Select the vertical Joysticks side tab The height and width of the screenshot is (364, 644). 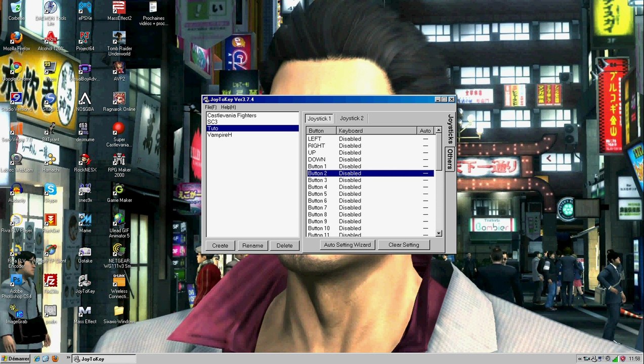tap(450, 129)
